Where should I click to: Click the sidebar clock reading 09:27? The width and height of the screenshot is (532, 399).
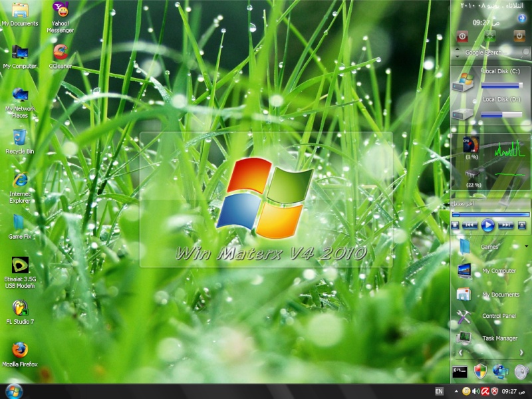[x=486, y=23]
